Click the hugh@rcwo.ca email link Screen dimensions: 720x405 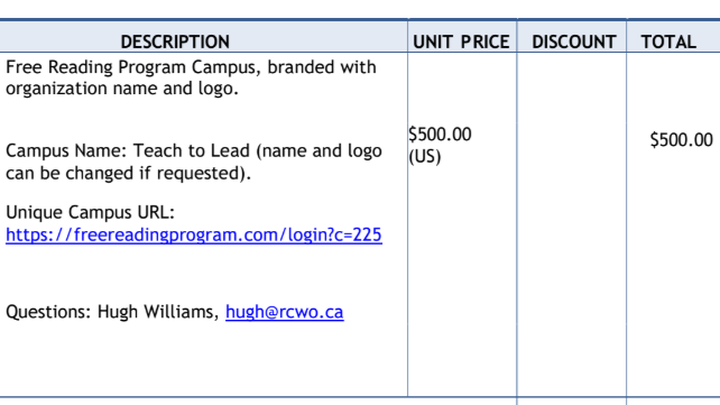click(284, 312)
